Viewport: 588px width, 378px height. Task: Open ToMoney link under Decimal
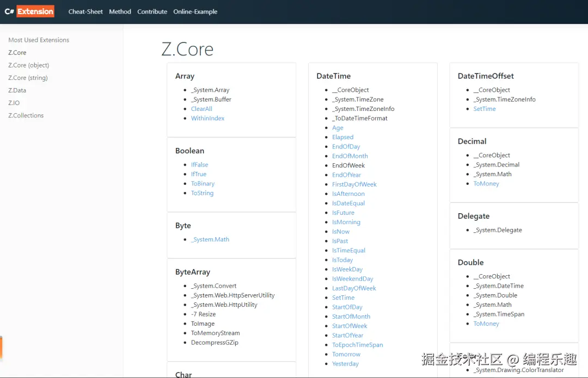(486, 184)
